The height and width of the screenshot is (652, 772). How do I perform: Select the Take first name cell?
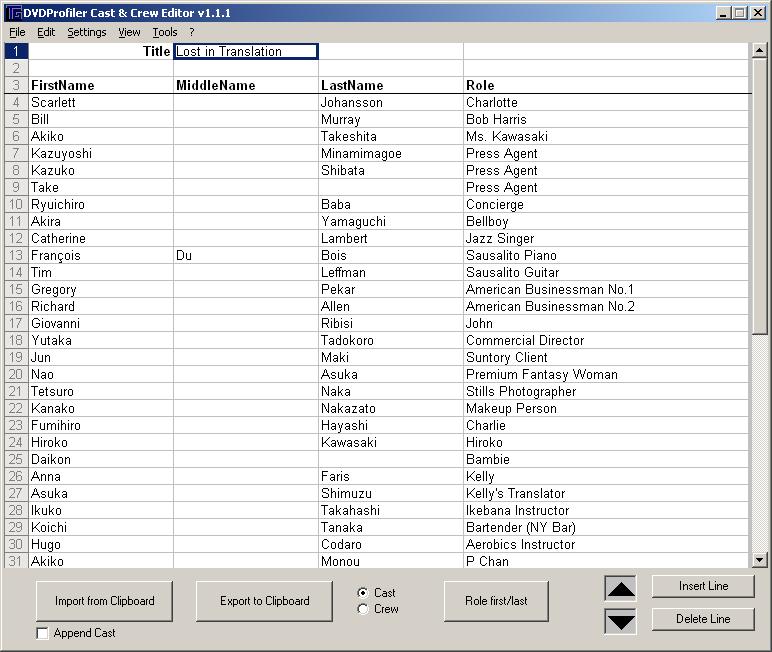point(101,188)
